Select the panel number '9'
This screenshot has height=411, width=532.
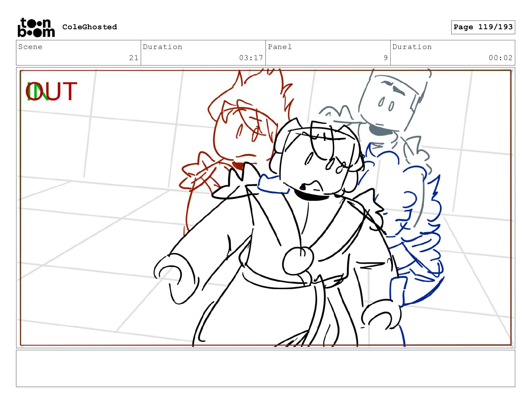(x=386, y=58)
